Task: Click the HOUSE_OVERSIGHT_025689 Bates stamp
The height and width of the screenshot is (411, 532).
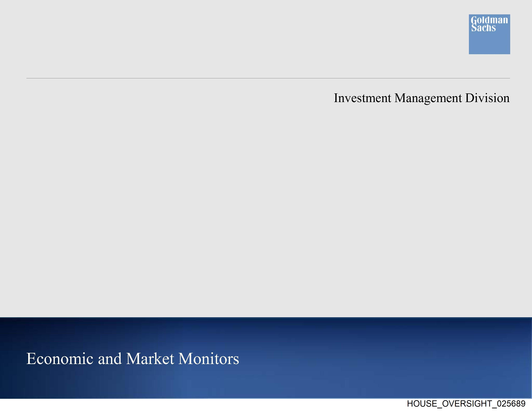Action: [x=466, y=404]
